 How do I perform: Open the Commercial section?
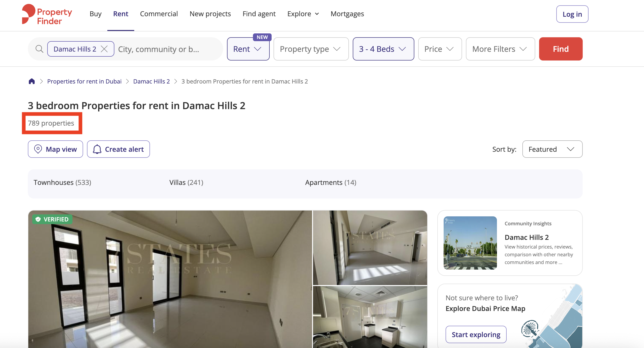tap(159, 14)
